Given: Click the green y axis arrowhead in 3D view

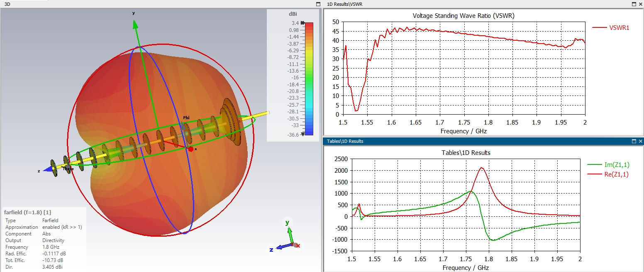Looking at the screenshot, I should [x=135, y=24].
